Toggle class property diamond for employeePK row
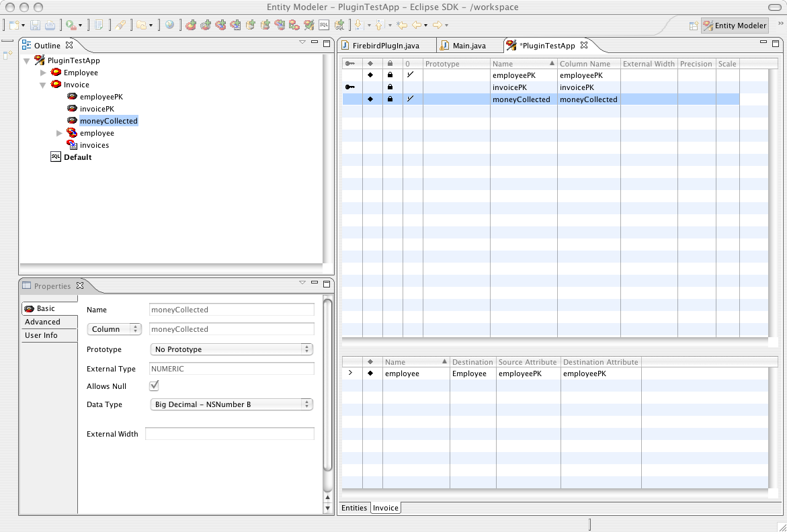787x532 pixels. (x=370, y=75)
